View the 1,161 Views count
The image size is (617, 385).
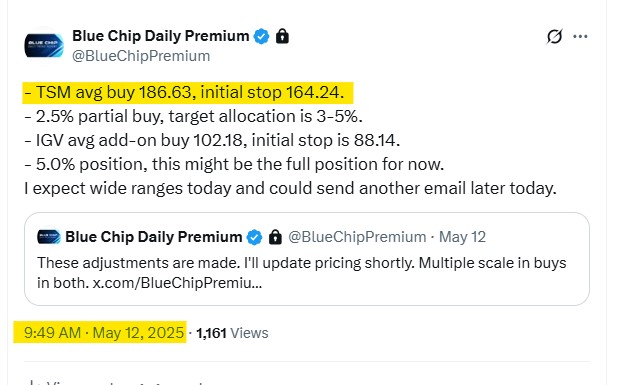(232, 333)
